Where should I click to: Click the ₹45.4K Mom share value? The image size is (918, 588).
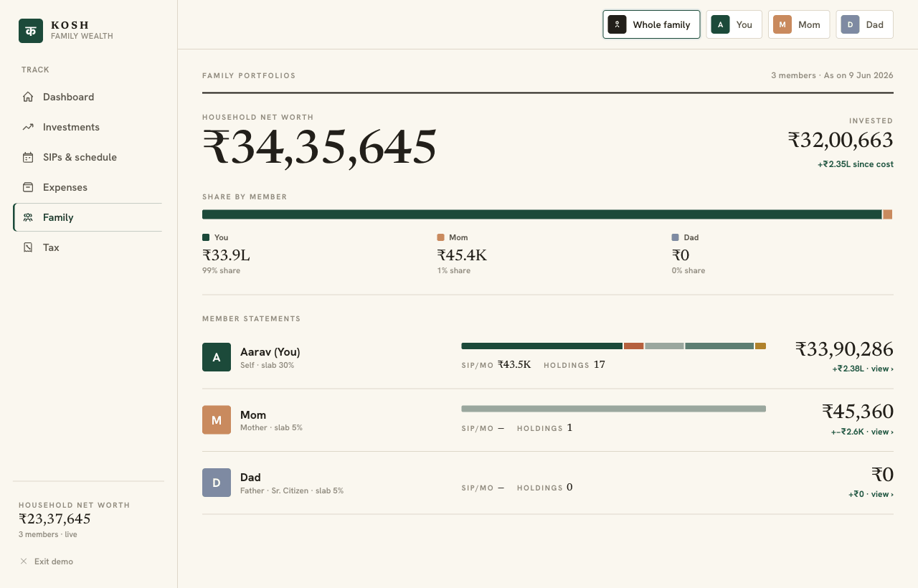pyautogui.click(x=462, y=255)
